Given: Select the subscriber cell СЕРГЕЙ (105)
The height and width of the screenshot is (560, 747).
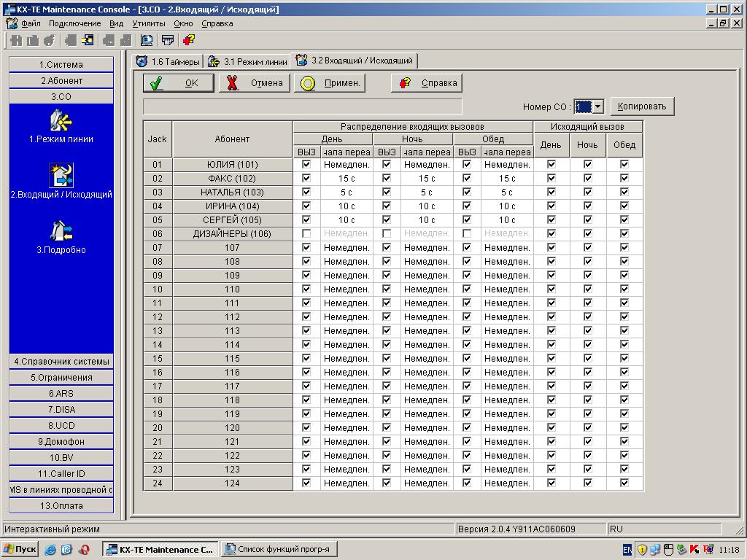Looking at the screenshot, I should [233, 220].
